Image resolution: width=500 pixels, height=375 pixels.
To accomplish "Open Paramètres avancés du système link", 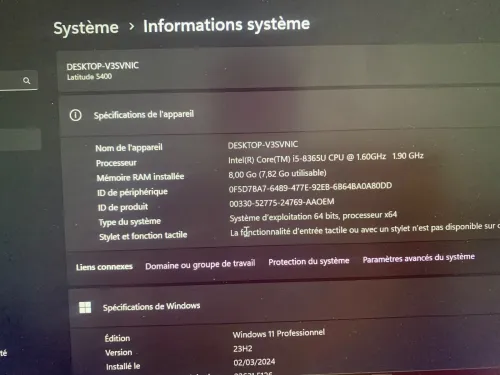I will [x=419, y=258].
